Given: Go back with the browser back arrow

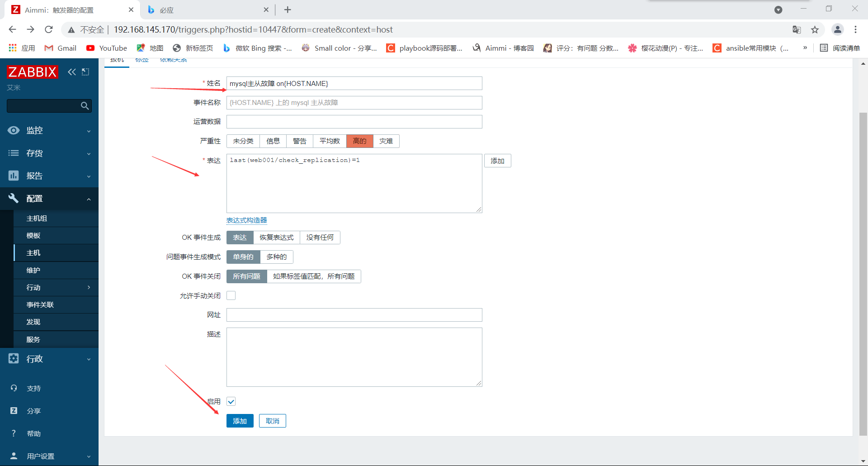Looking at the screenshot, I should pyautogui.click(x=12, y=29).
